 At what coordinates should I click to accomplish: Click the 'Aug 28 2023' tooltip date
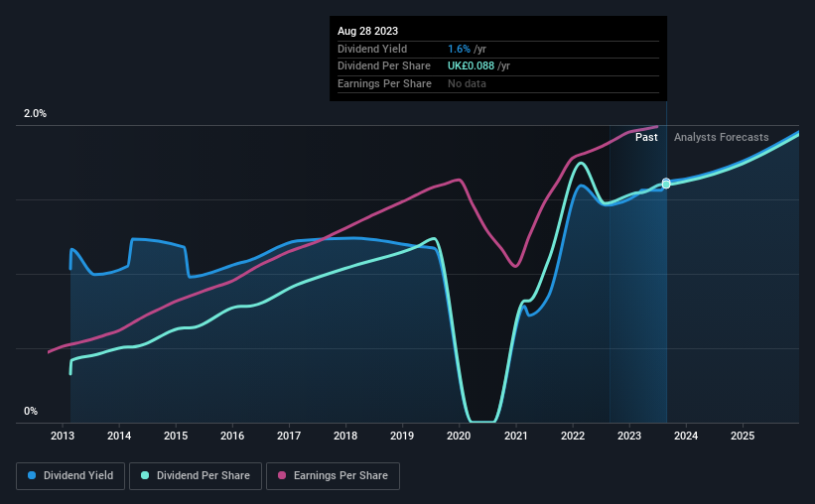click(x=367, y=31)
